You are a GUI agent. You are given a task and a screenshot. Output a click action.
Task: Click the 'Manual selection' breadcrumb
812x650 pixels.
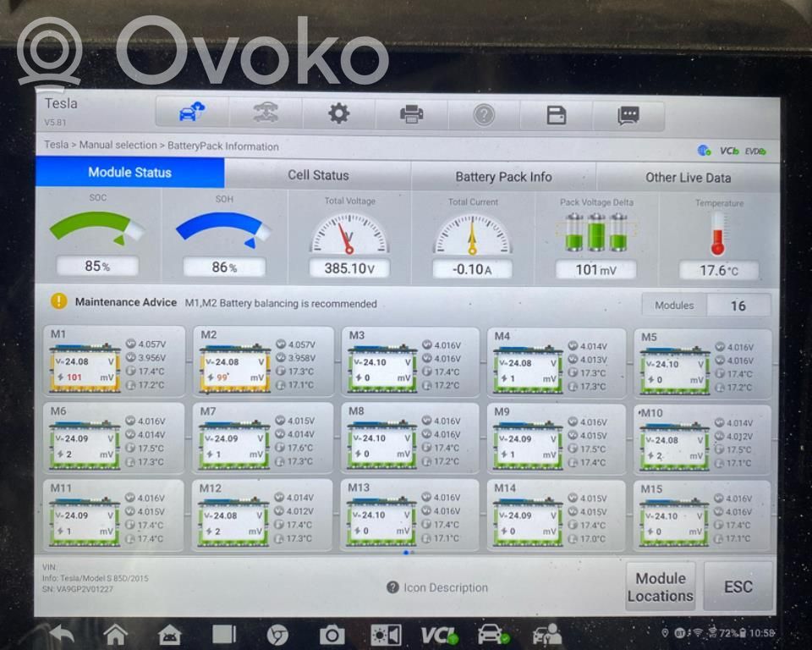(118, 145)
